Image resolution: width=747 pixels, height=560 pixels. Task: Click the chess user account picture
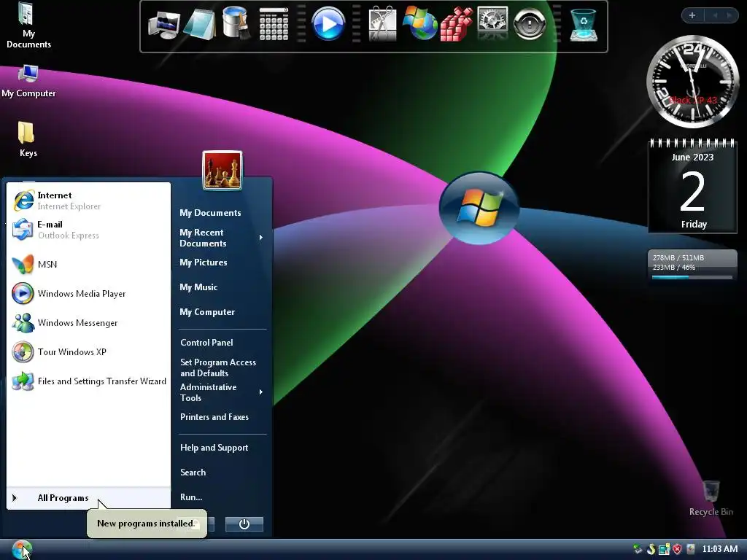point(222,170)
